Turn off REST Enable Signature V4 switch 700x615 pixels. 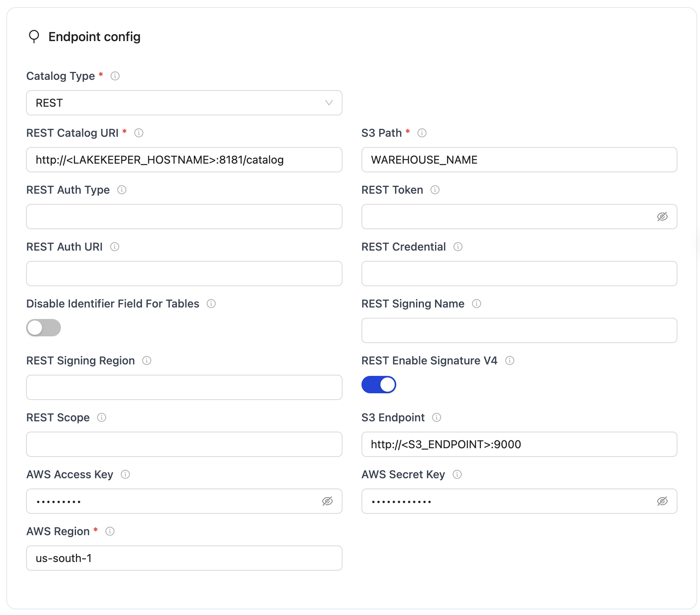pos(379,385)
